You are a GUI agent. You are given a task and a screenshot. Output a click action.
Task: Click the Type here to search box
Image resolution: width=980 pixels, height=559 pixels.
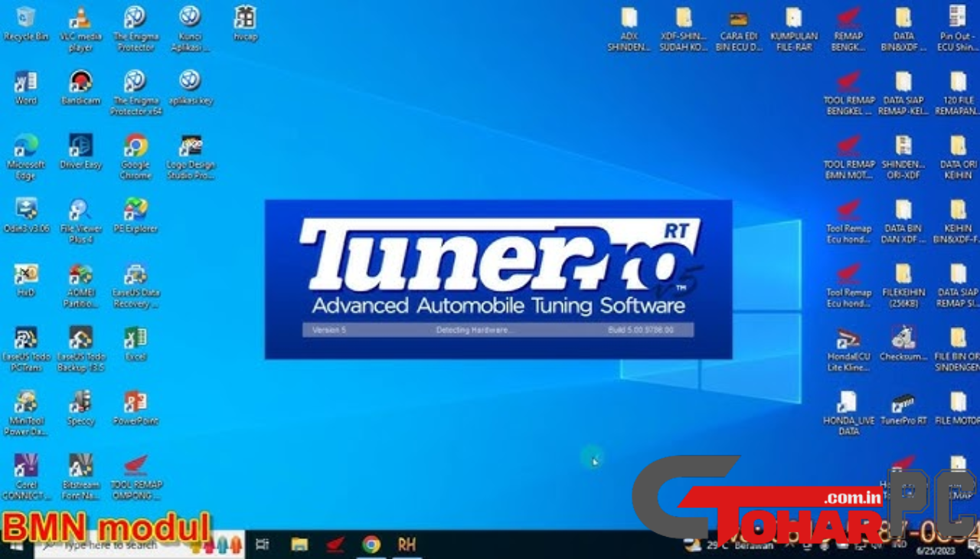[139, 544]
